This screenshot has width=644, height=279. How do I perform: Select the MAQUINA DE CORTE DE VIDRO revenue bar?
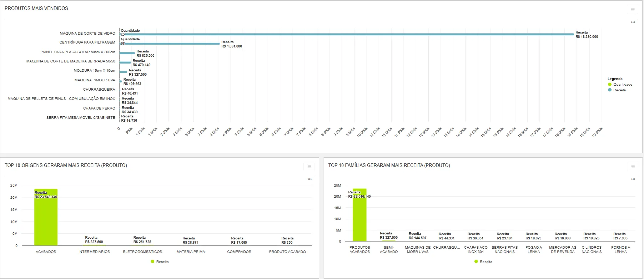pyautogui.click(x=346, y=34)
